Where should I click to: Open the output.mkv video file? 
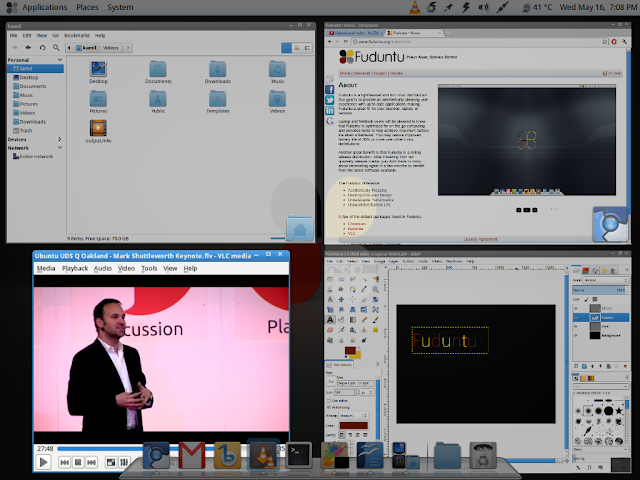pos(98,131)
